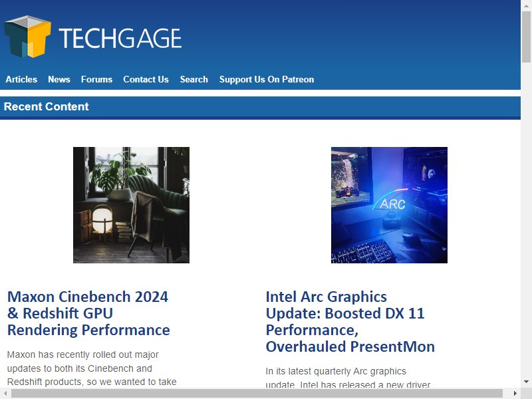This screenshot has height=399, width=532.
Task: Open the Intel Arc article thumbnail
Action: click(389, 205)
